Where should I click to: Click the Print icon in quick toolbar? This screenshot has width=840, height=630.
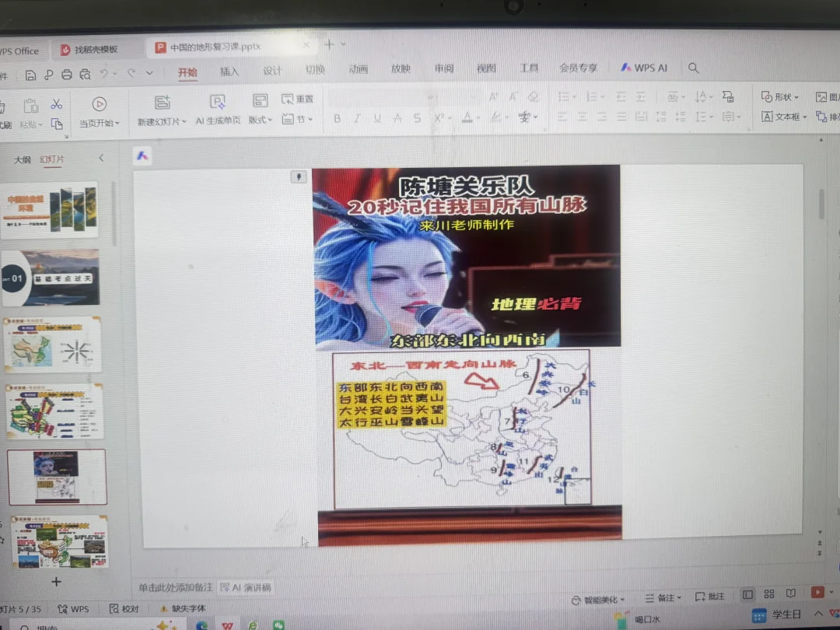point(66,75)
